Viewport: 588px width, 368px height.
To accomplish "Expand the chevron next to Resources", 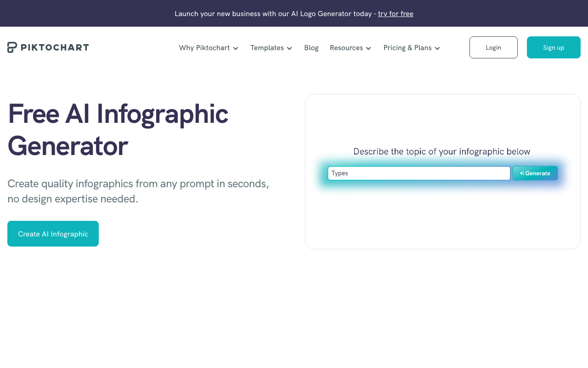I will (x=368, y=48).
